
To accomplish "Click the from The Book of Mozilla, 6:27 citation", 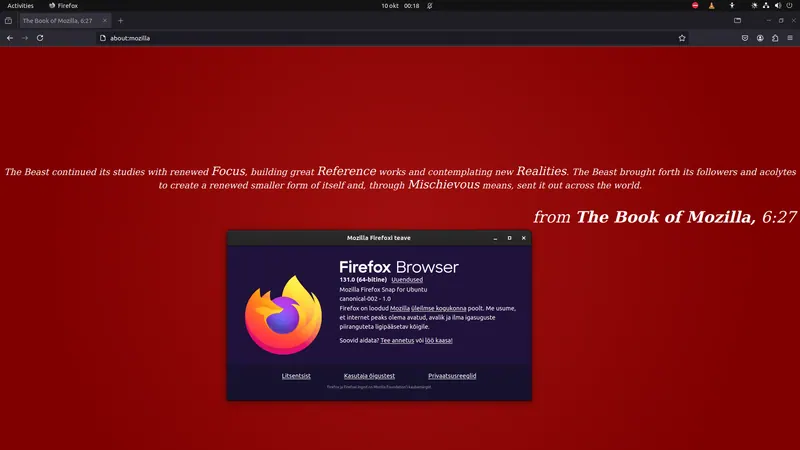I will (665, 217).
